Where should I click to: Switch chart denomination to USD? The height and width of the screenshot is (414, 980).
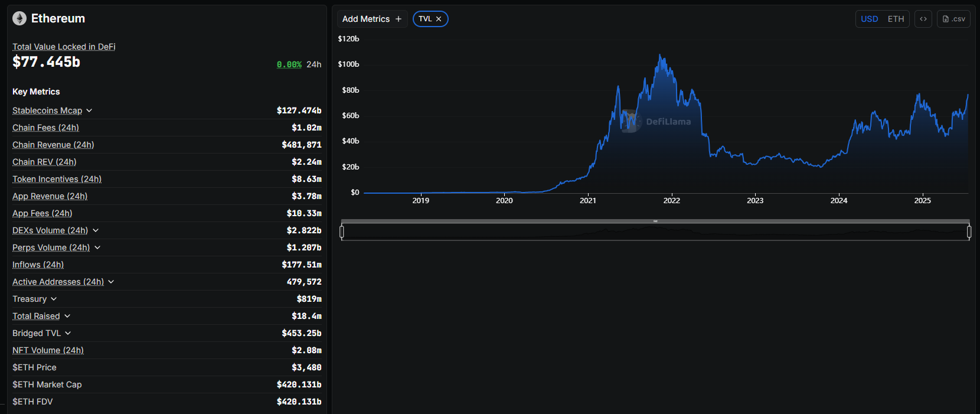[x=870, y=19]
